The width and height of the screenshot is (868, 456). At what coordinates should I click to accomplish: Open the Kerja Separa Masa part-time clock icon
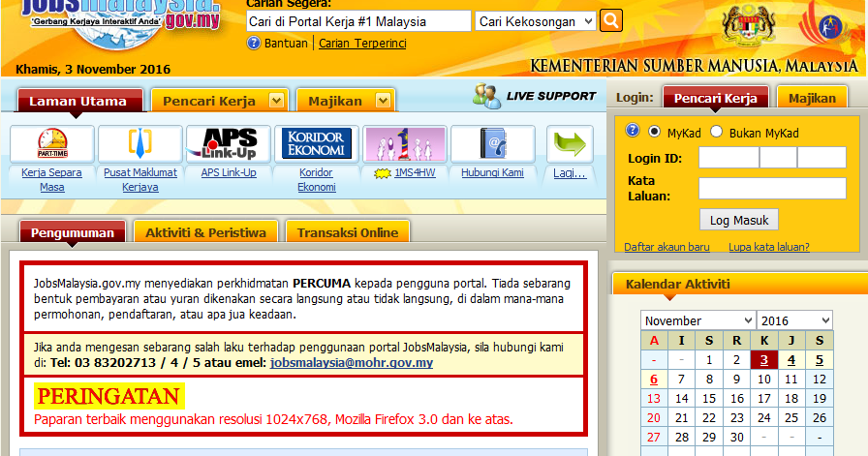point(52,143)
